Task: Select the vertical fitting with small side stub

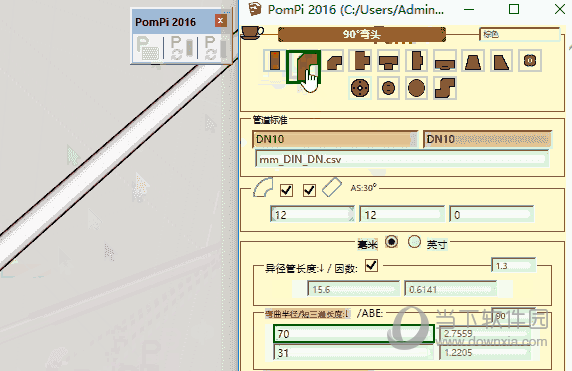Action: pos(416,61)
